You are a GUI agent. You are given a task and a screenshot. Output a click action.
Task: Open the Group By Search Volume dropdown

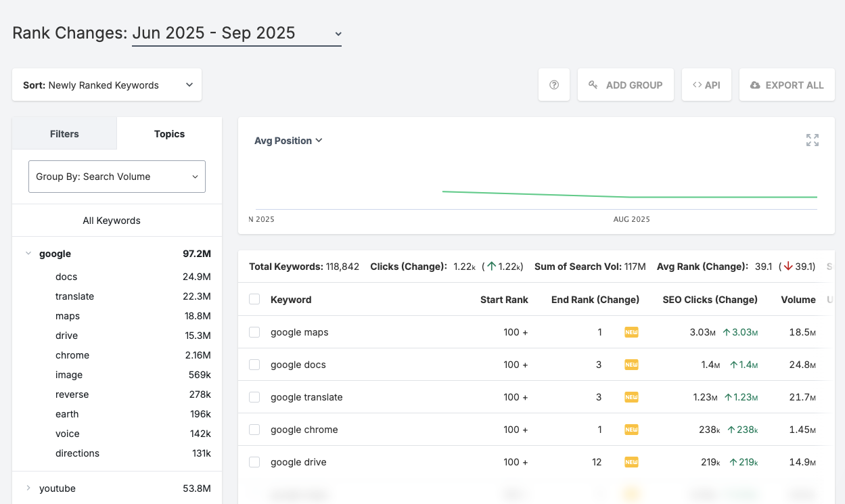116,176
